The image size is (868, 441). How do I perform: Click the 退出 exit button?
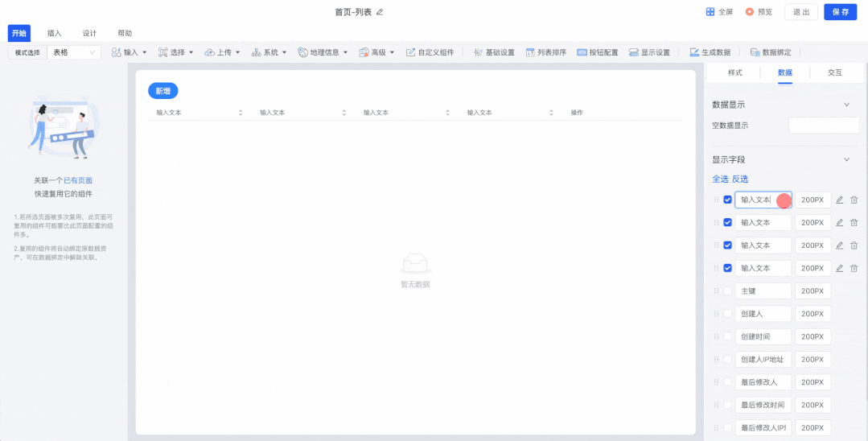(801, 12)
